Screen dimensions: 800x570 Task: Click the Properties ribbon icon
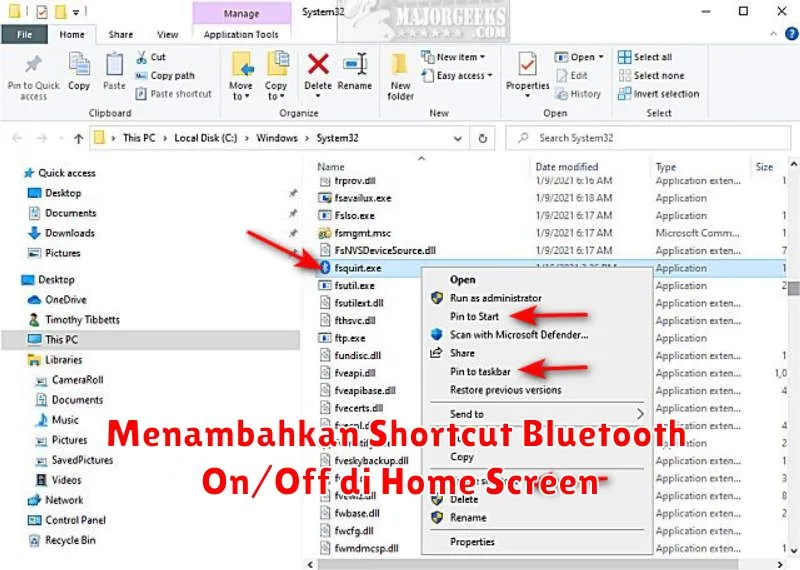[527, 65]
